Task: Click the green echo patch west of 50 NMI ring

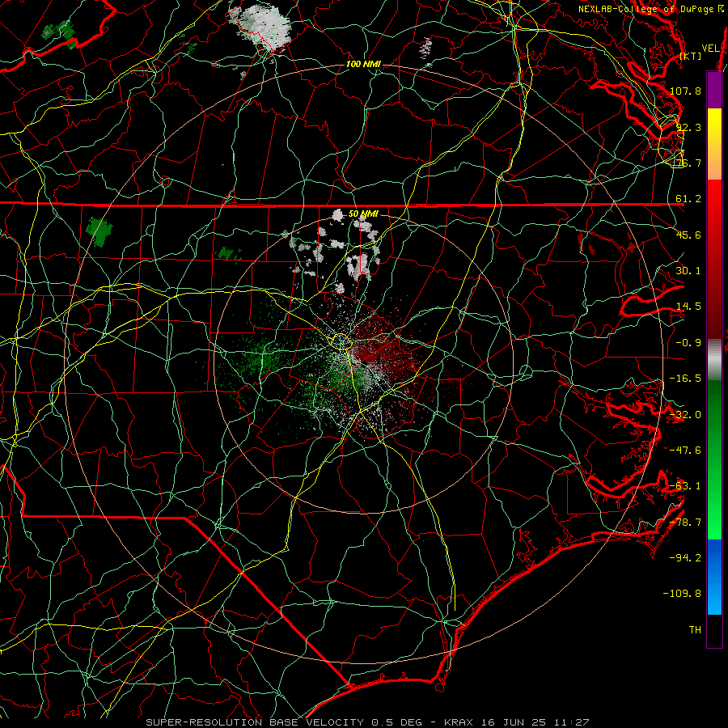Action: point(99,231)
